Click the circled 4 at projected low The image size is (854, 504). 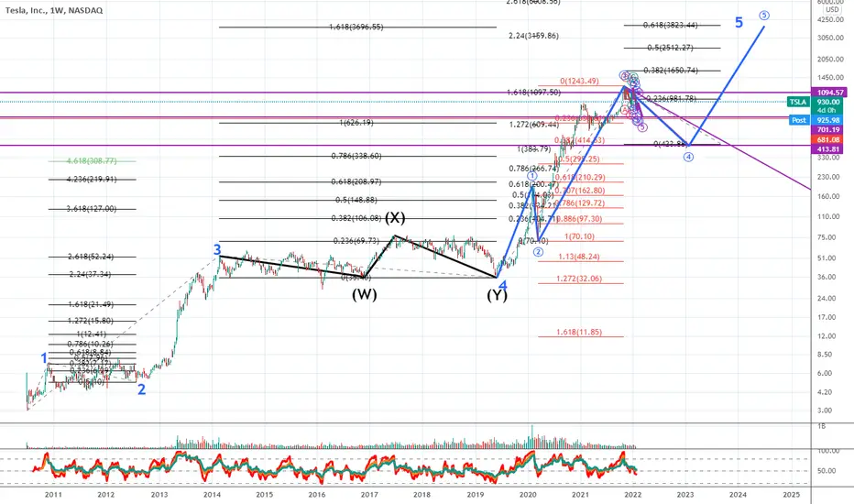[688, 157]
